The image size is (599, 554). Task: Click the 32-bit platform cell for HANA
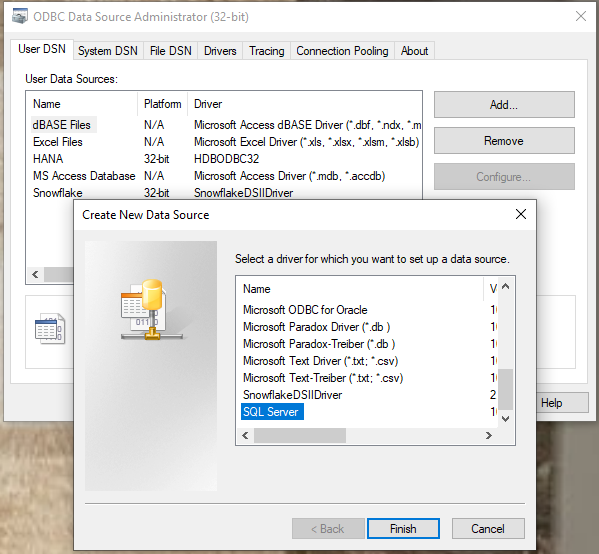pyautogui.click(x=157, y=159)
